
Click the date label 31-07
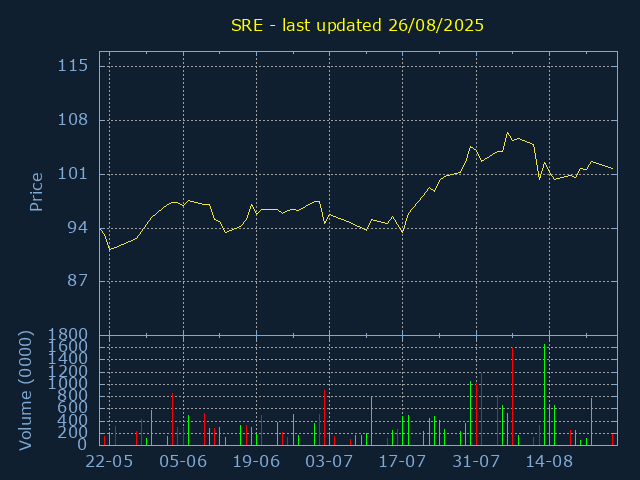476,462
